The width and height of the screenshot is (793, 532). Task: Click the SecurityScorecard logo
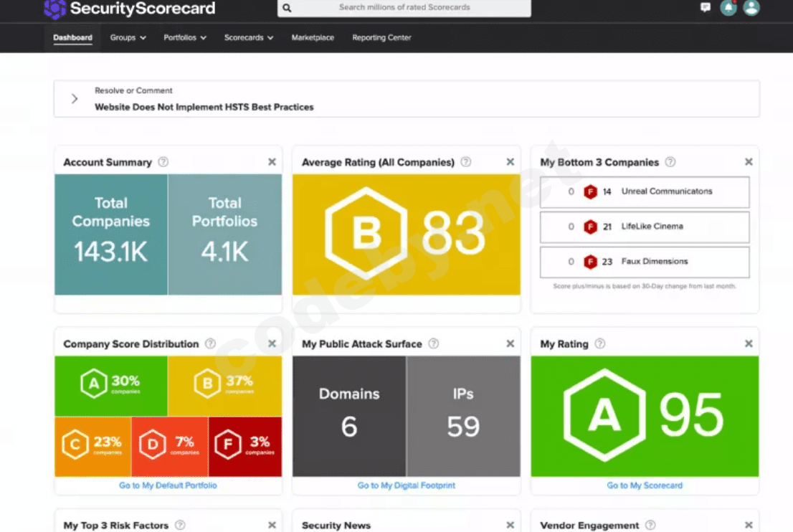point(129,9)
